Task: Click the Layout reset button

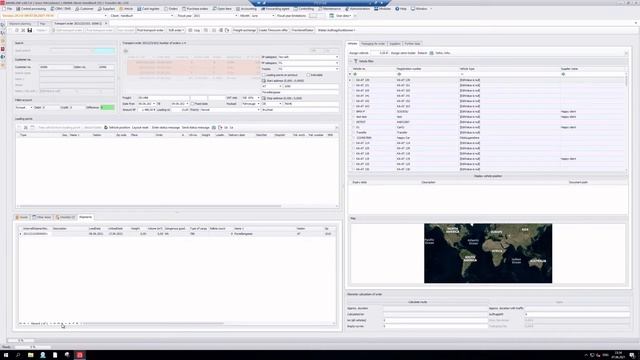Action: (140, 128)
